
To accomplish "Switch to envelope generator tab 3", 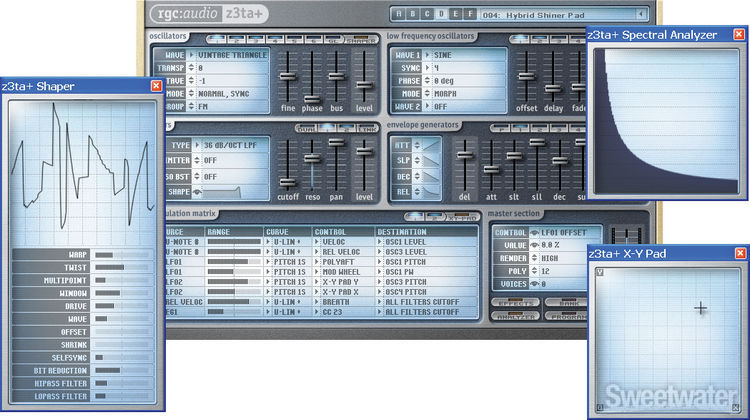I will pos(559,129).
